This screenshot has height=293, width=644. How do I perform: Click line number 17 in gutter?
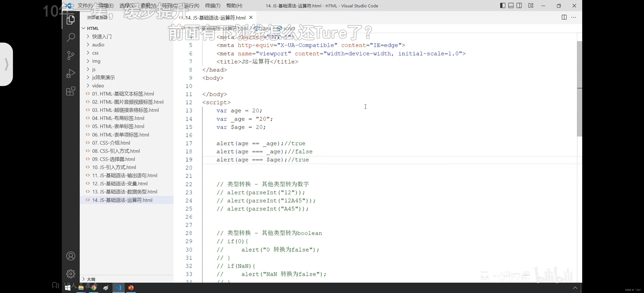(x=189, y=143)
